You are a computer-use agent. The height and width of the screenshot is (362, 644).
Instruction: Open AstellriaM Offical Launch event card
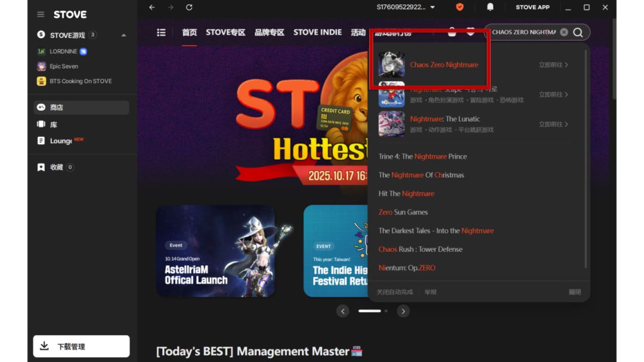point(216,251)
